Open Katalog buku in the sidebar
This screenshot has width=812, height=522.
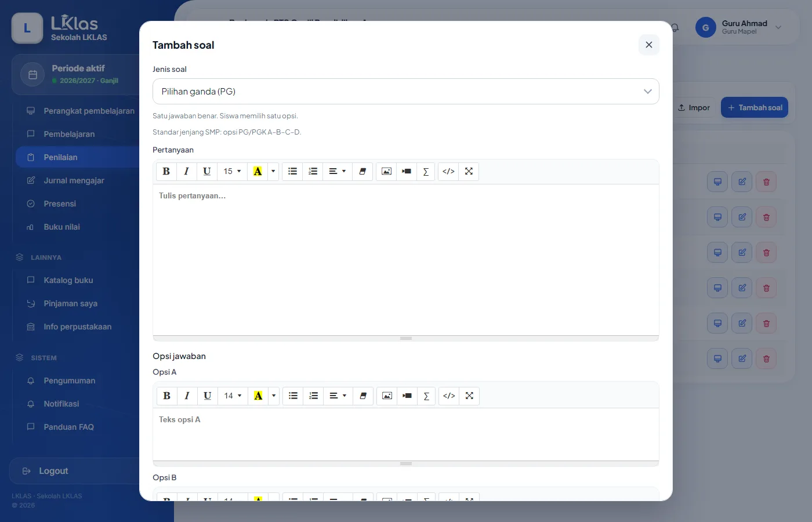pos(68,280)
